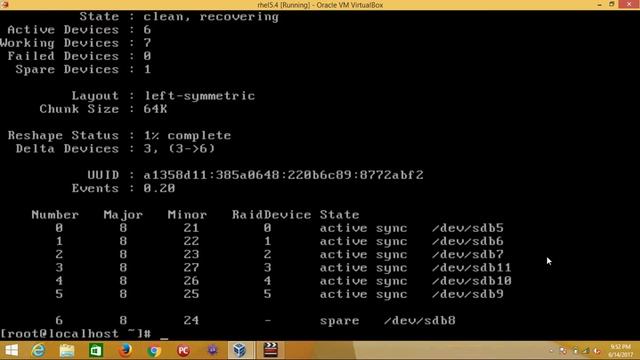This screenshot has width=640, height=360.
Task: Close the rhel5.4 VirtualBox window
Action: click(629, 4)
